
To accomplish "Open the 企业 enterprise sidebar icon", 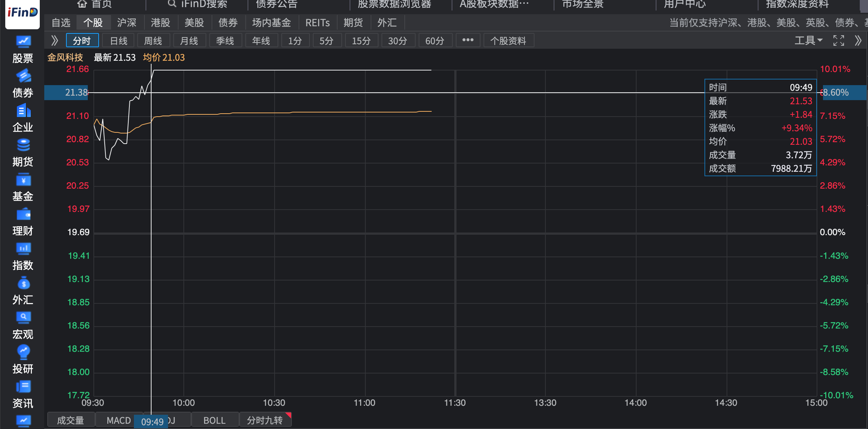I will 23,111.
